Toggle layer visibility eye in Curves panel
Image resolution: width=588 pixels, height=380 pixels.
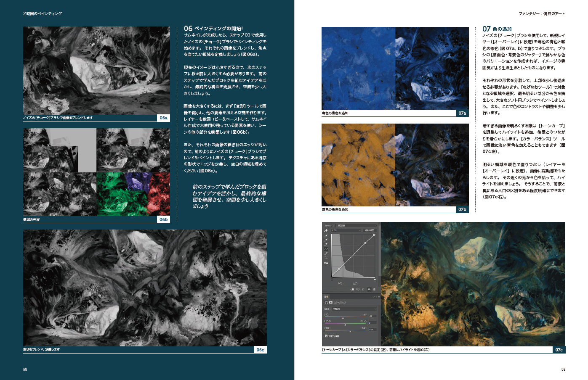click(369, 289)
